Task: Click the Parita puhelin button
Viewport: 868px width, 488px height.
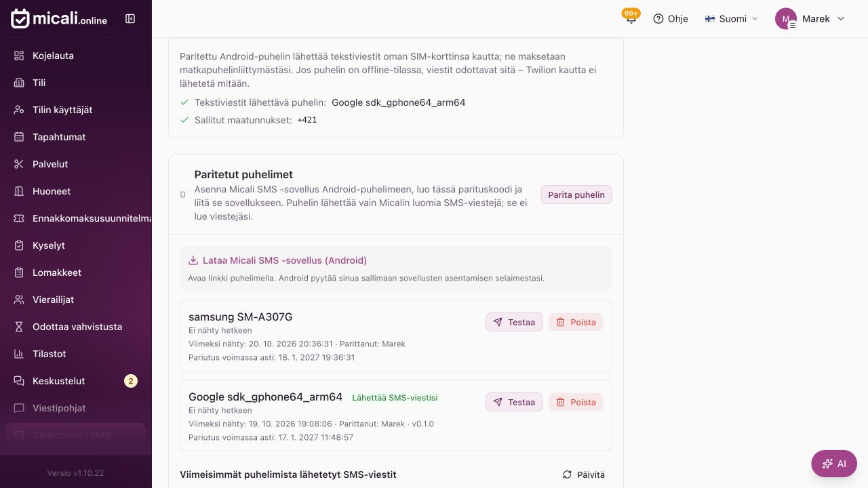Action: 576,195
